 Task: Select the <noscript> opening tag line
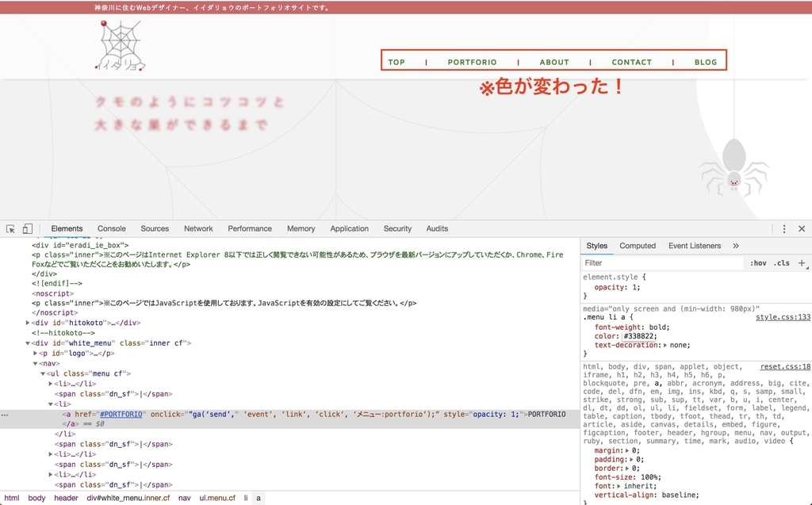click(x=53, y=293)
